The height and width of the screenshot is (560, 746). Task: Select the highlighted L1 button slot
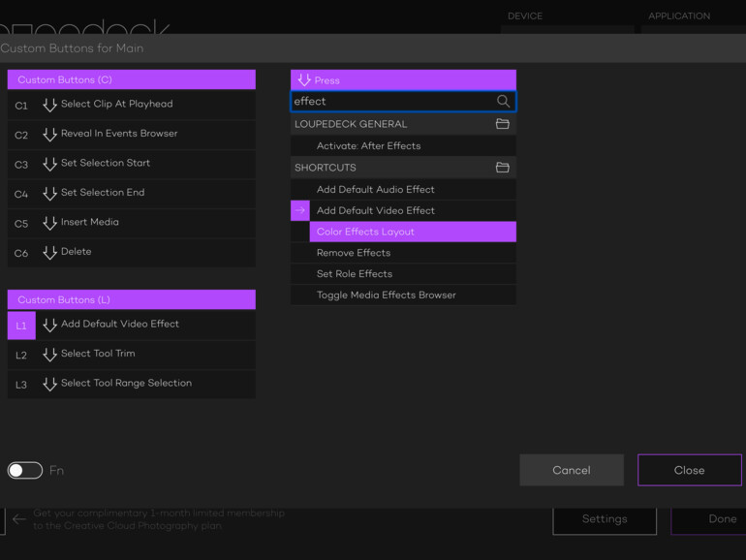[x=21, y=326]
